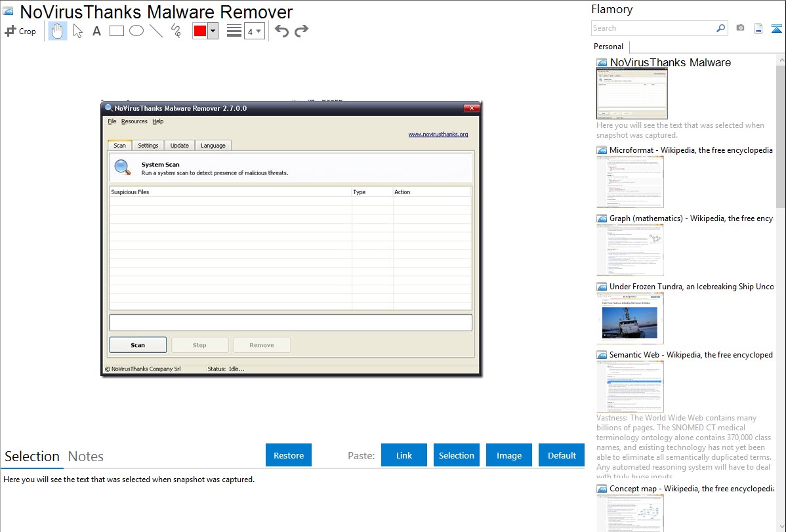Open the Personal tab
Screen dimensions: 786x532
click(x=608, y=47)
